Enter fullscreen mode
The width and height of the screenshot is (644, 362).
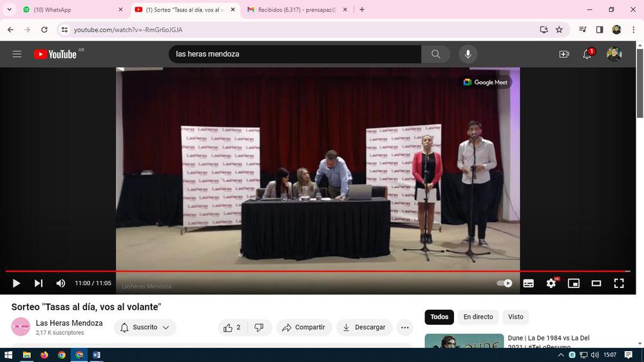click(619, 283)
